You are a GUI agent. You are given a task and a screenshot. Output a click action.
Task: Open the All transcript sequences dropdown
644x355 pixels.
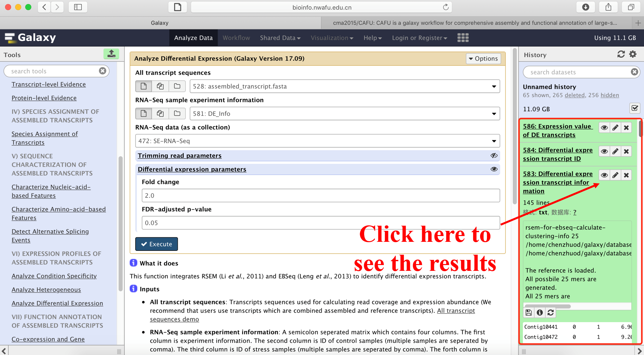point(345,86)
